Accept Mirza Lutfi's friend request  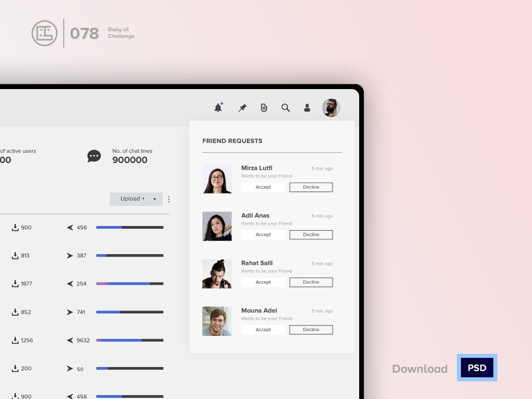[x=263, y=187]
